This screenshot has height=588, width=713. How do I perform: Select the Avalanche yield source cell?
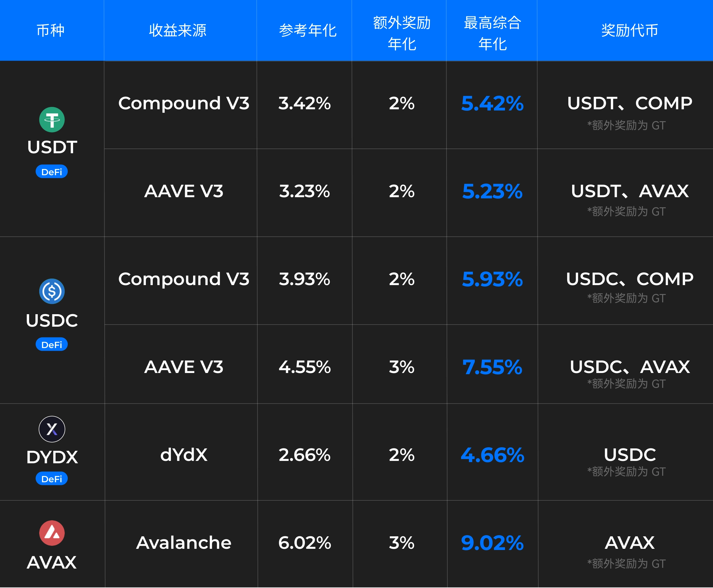point(184,543)
